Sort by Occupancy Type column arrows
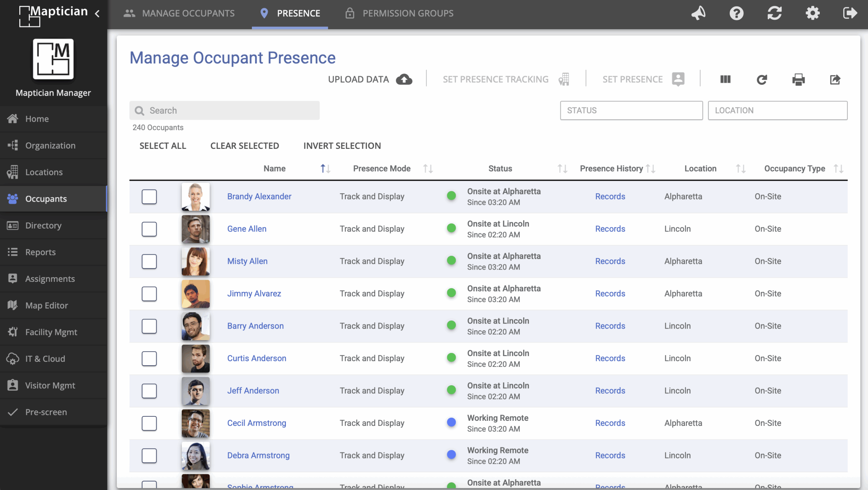Screen dimensions: 868x490 tap(839, 169)
